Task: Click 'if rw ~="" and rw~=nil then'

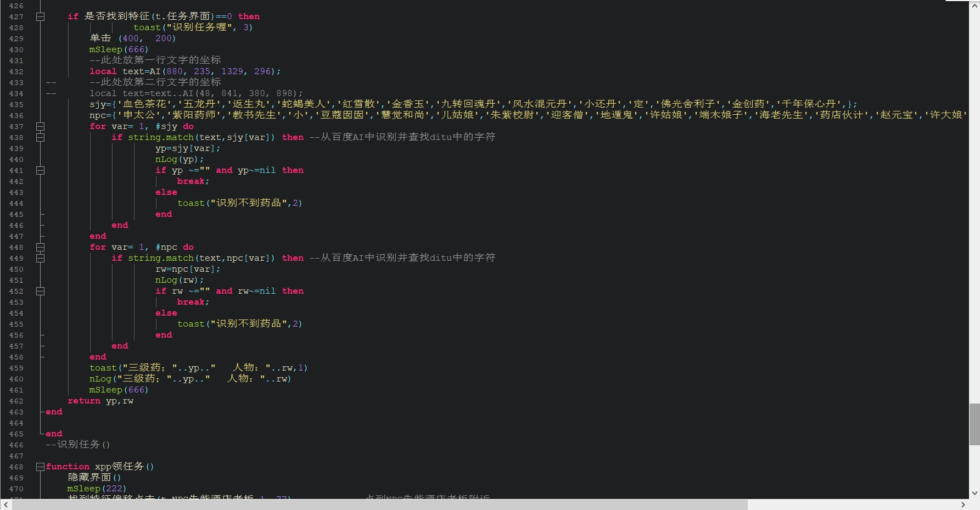Action: [229, 291]
